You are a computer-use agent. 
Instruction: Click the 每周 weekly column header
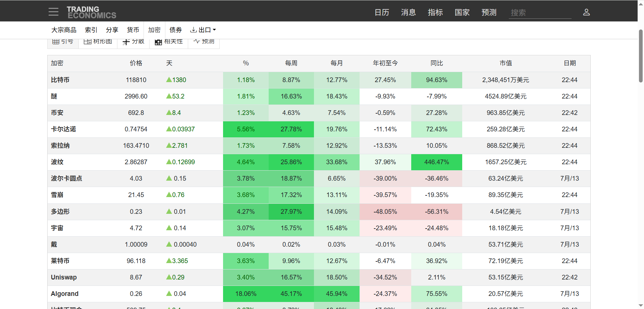click(x=291, y=63)
